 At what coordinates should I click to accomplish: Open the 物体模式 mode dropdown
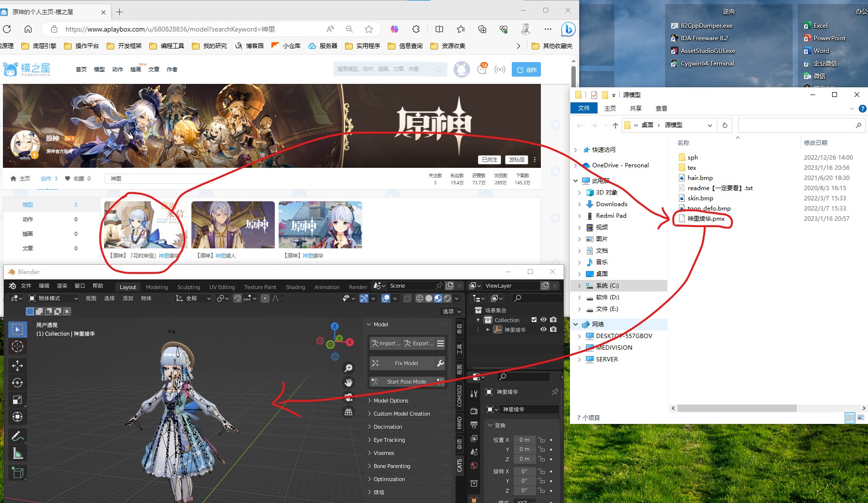pos(53,298)
